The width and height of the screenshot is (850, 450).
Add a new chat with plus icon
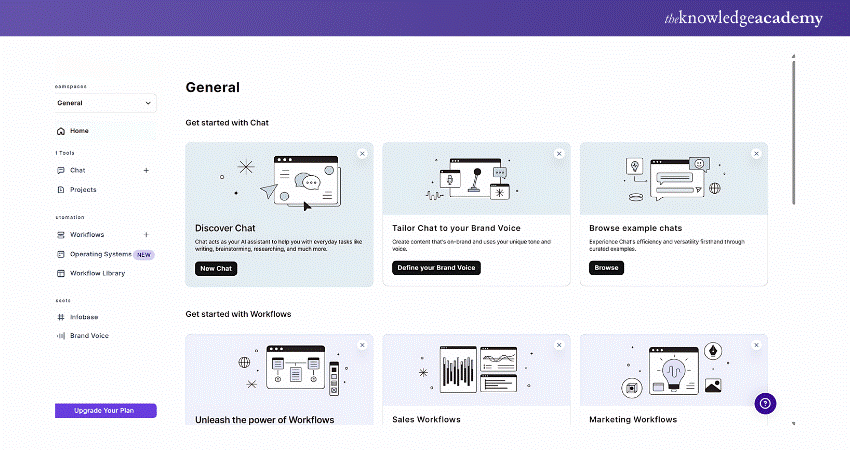click(x=146, y=170)
